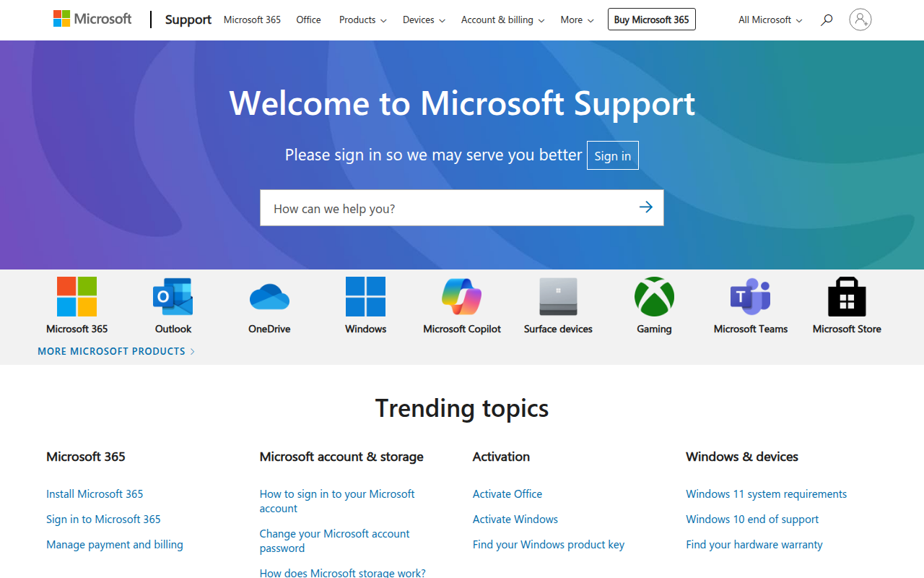Screen dimensions: 924x578
Task: Open the Account & billing menu
Action: pyautogui.click(x=502, y=20)
